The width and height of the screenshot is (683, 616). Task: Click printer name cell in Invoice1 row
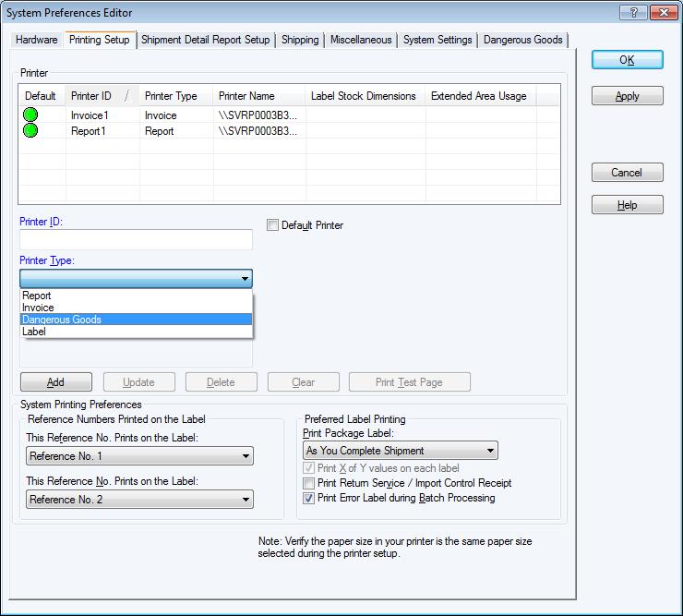[259, 115]
